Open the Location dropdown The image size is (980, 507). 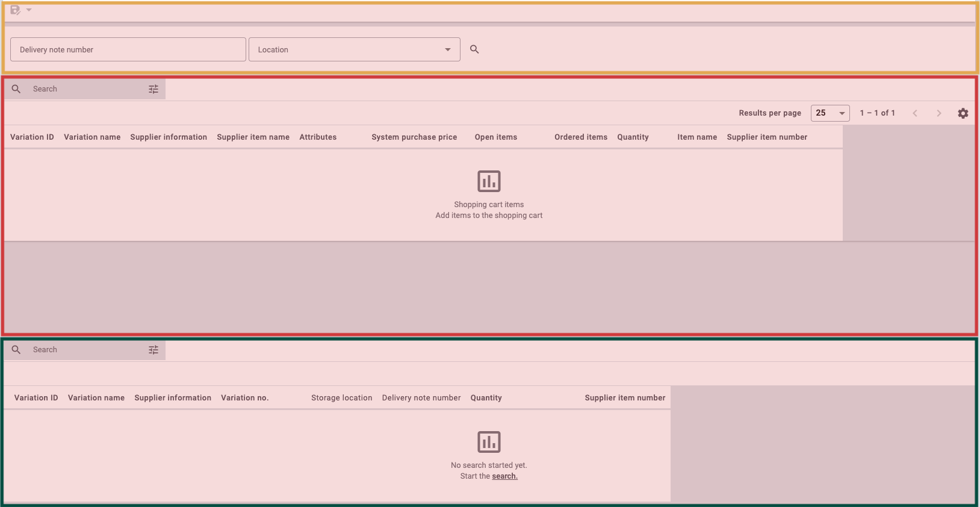tap(354, 49)
